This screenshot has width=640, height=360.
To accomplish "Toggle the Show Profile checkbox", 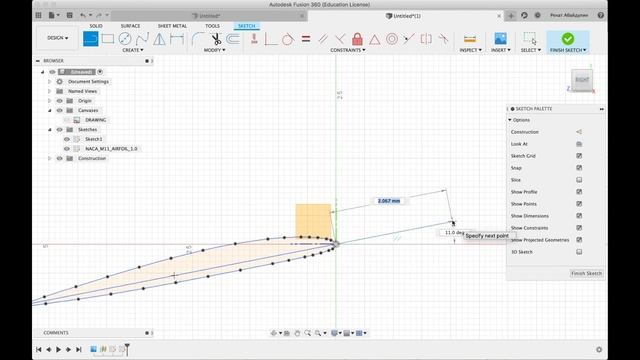I will [x=579, y=192].
